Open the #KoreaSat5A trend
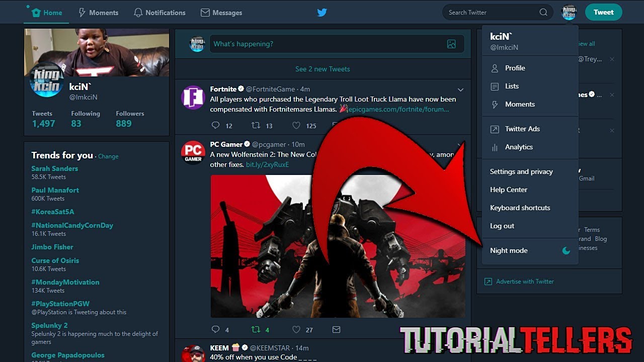 click(53, 212)
